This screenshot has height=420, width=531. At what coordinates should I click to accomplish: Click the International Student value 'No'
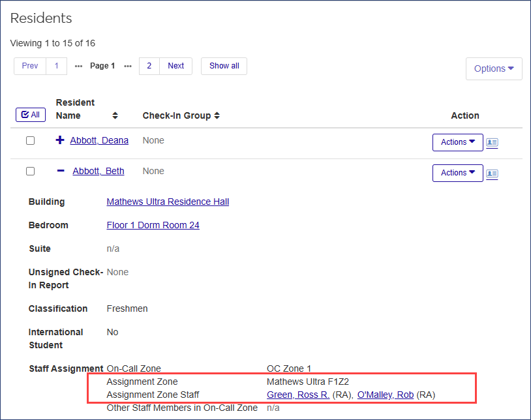112,333
